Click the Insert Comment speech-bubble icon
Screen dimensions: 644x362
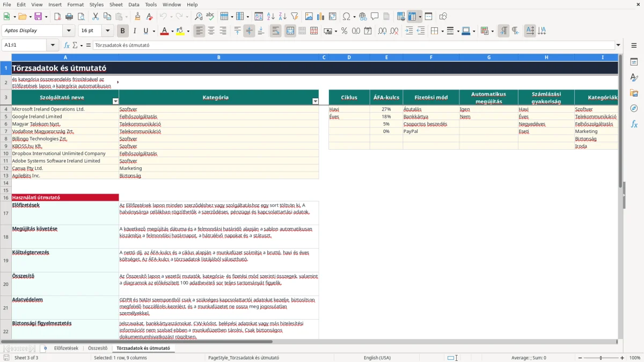[x=375, y=17]
